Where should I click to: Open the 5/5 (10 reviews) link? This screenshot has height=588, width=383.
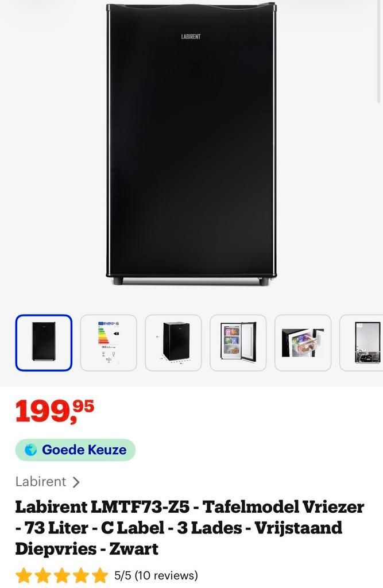click(x=156, y=575)
